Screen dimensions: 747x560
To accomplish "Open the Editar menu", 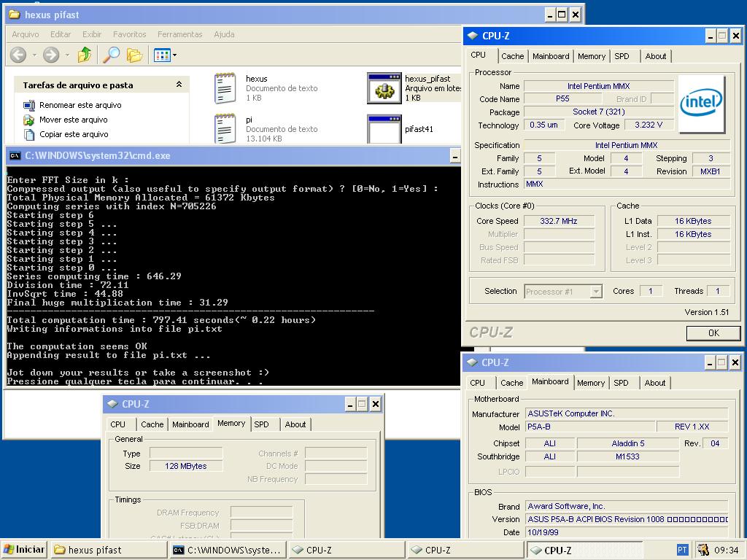I will click(61, 34).
